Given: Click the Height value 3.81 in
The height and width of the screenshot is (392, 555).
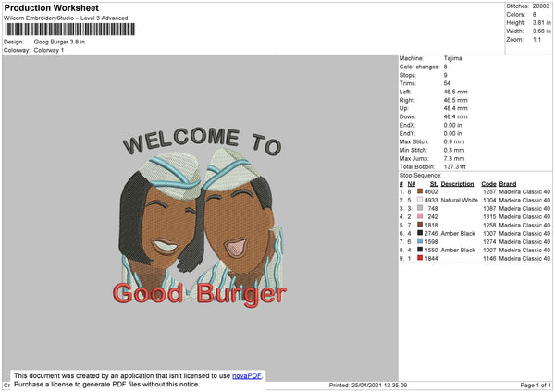Looking at the screenshot, I should (541, 22).
